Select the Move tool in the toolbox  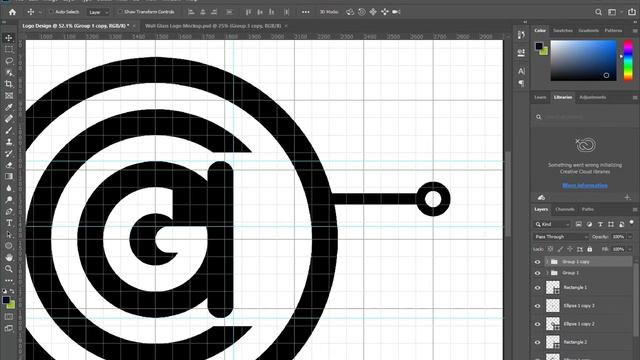9,38
